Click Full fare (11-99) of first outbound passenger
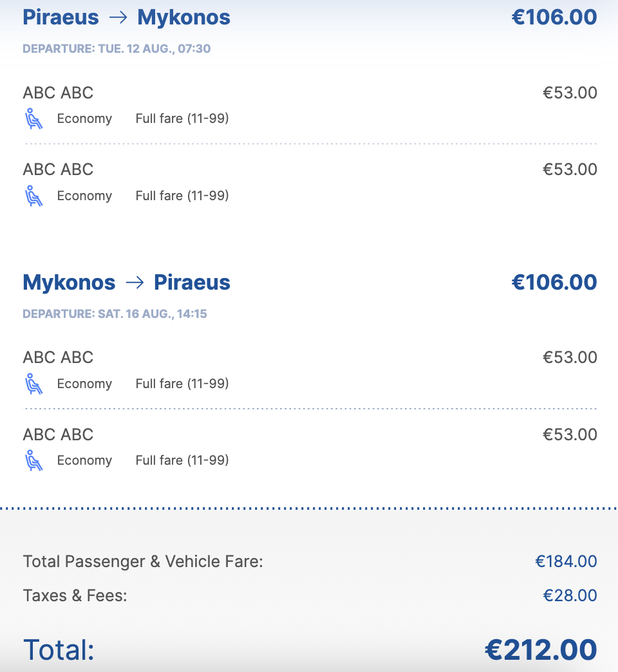 tap(182, 118)
